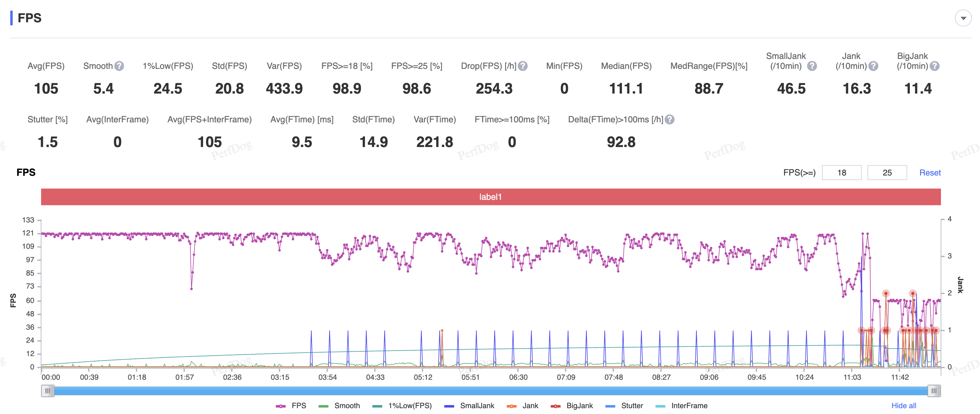The height and width of the screenshot is (414, 980).
Task: Collapse the FPS section with arrow button
Action: (963, 18)
